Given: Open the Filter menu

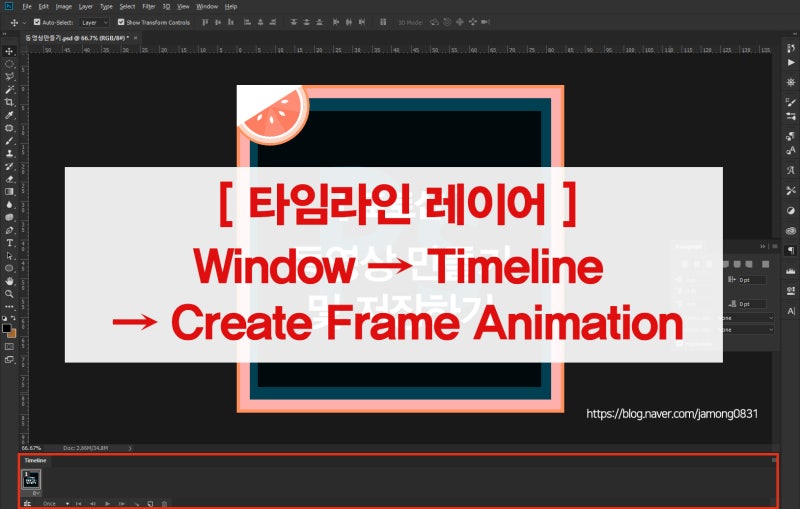Looking at the screenshot, I should tap(149, 7).
